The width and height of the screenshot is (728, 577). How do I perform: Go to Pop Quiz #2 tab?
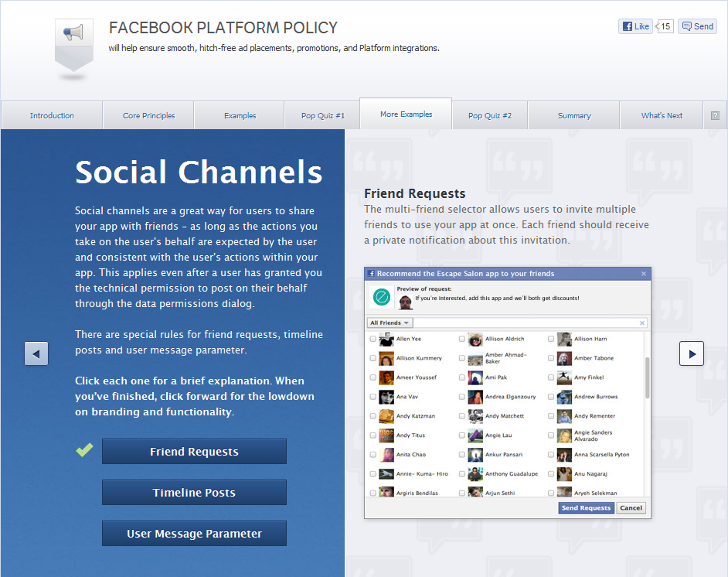click(490, 116)
